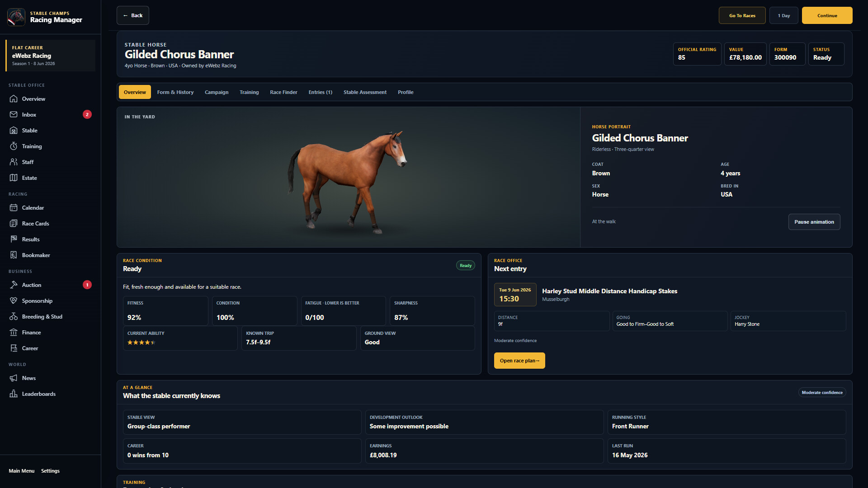Screen dimensions: 868x488
Task: Click the Value £78,180.00 box
Action: point(745,54)
